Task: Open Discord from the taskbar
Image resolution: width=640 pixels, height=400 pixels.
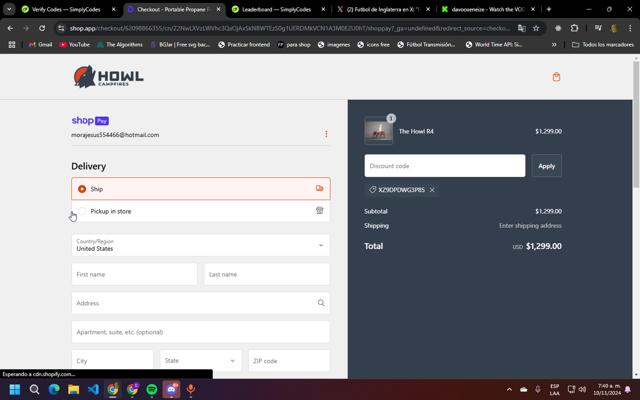Action: pyautogui.click(x=171, y=389)
